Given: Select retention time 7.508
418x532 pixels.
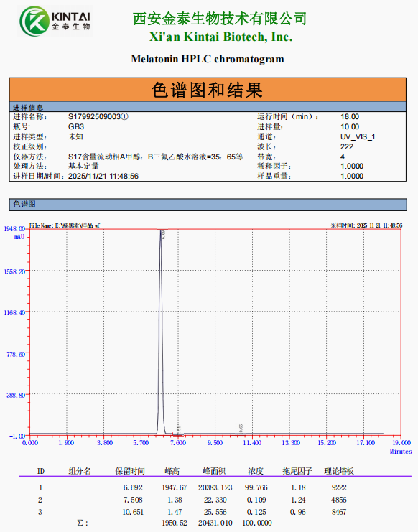Looking at the screenshot, I should [x=133, y=500].
